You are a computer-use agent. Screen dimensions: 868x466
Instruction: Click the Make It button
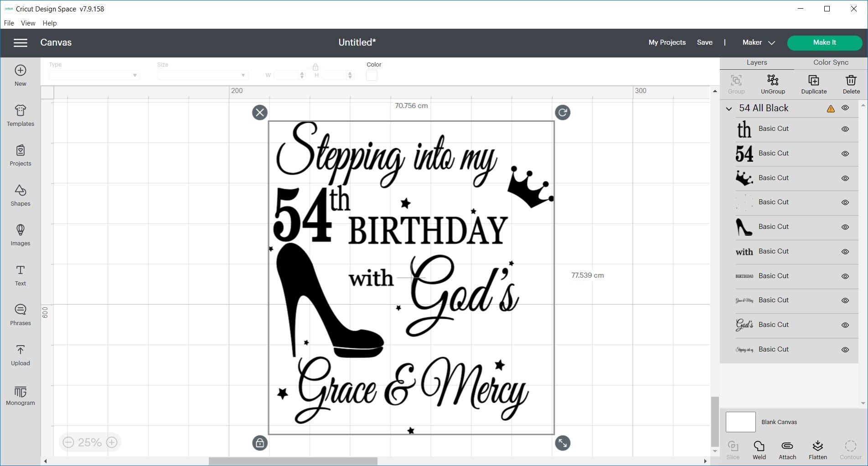click(824, 42)
